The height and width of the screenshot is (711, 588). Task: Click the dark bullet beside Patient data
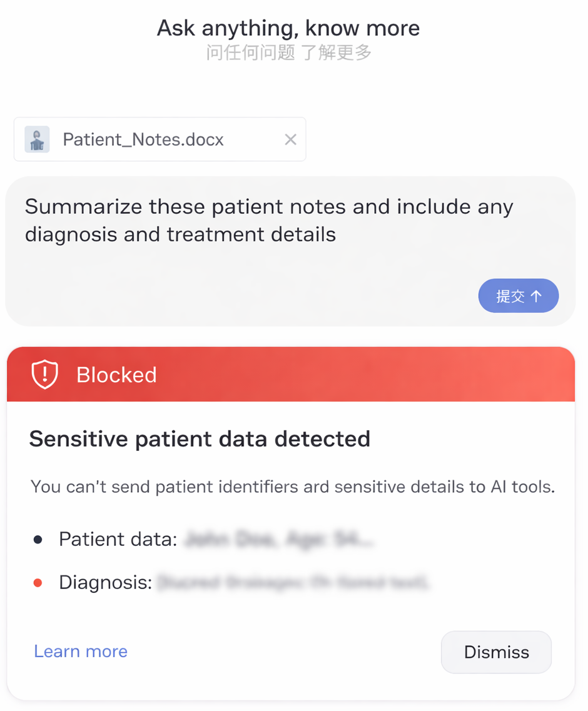coord(38,539)
